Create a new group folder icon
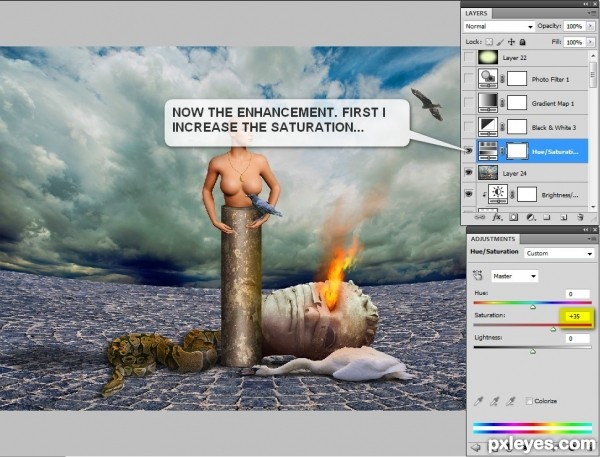The width and height of the screenshot is (600, 457). tap(547, 217)
